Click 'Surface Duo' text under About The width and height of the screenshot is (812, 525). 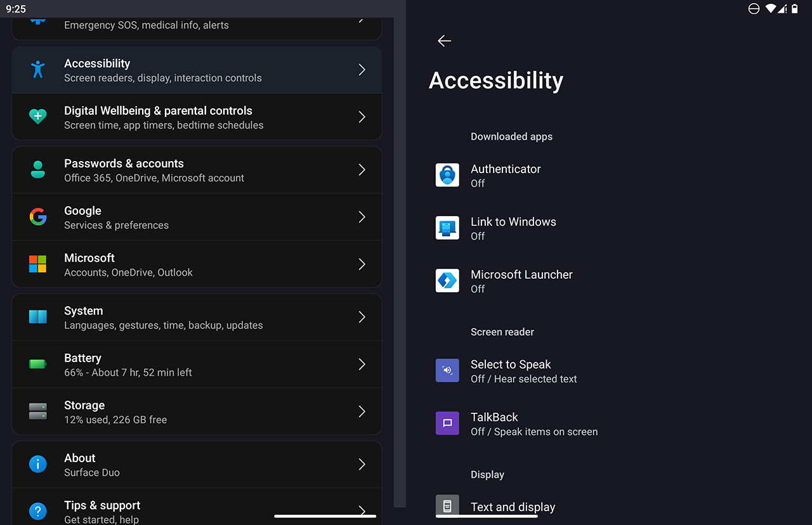pyautogui.click(x=92, y=472)
